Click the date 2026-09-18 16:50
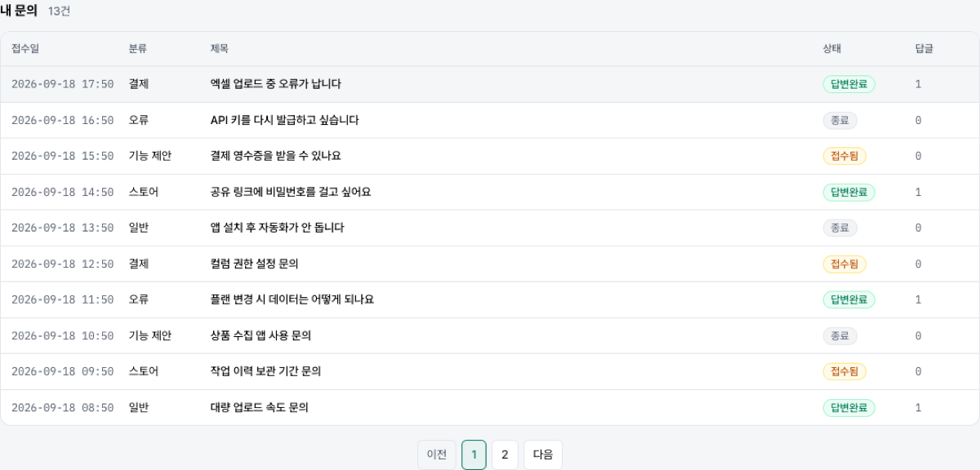This screenshot has width=980, height=470. (63, 120)
